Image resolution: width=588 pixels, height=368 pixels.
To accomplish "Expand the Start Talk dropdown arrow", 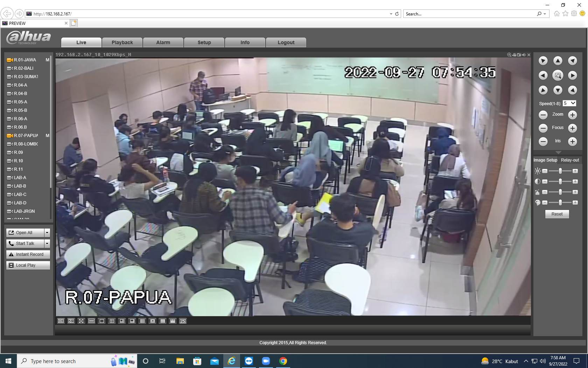I will coord(47,244).
